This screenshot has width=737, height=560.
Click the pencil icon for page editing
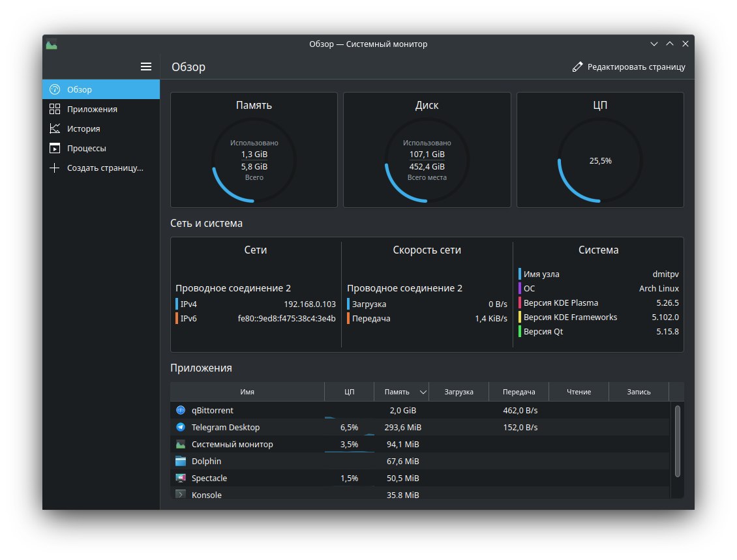click(577, 66)
